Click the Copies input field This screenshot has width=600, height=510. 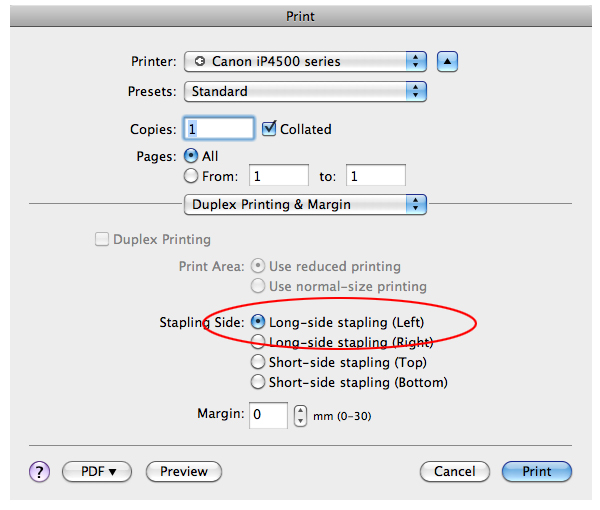(219, 129)
